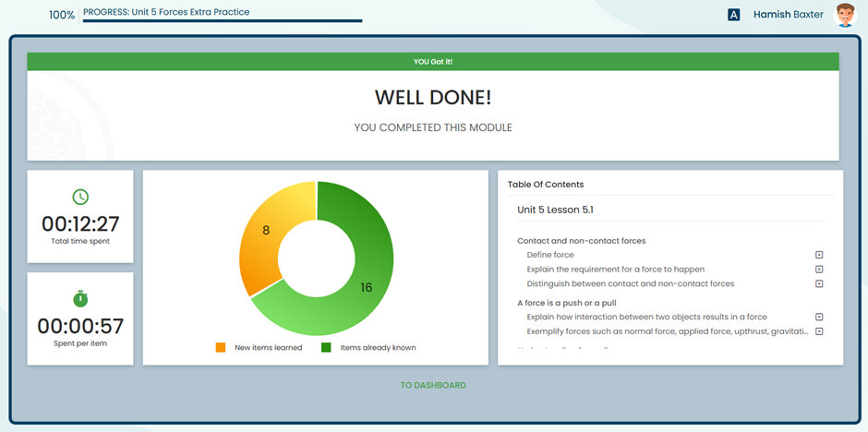Image resolution: width=868 pixels, height=432 pixels.
Task: Open the arrow icon next to Define force
Action: 819,255
